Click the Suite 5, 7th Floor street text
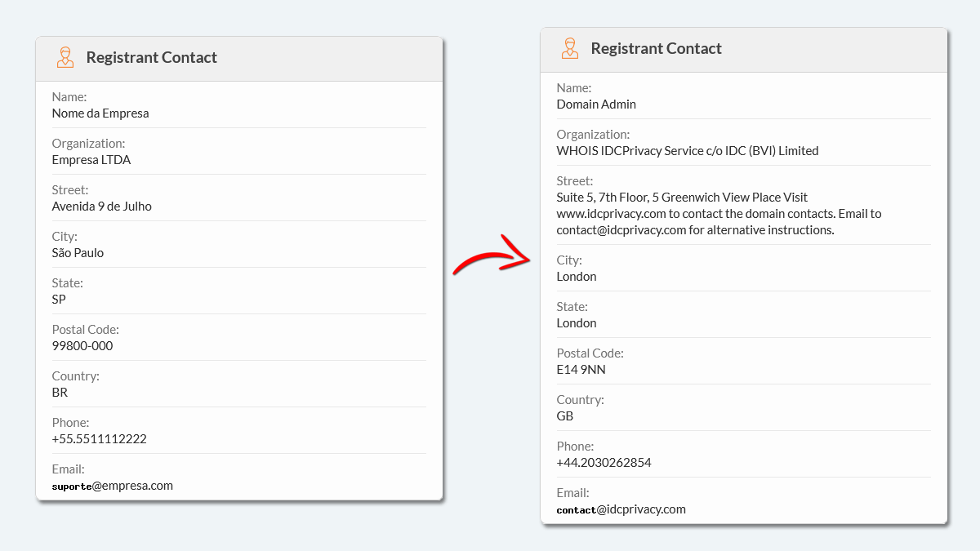The height and width of the screenshot is (551, 980). tap(719, 214)
